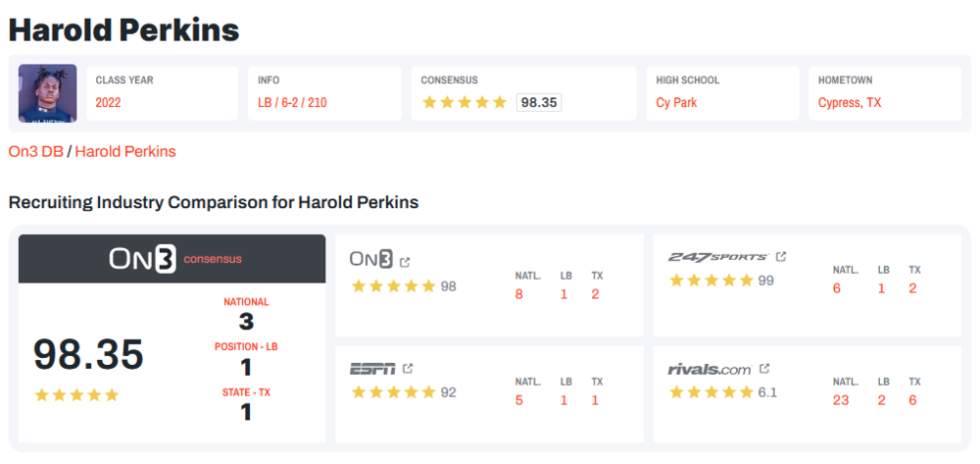This screenshot has height=464, width=980.
Task: Open the Cy Park high school link
Action: [676, 102]
